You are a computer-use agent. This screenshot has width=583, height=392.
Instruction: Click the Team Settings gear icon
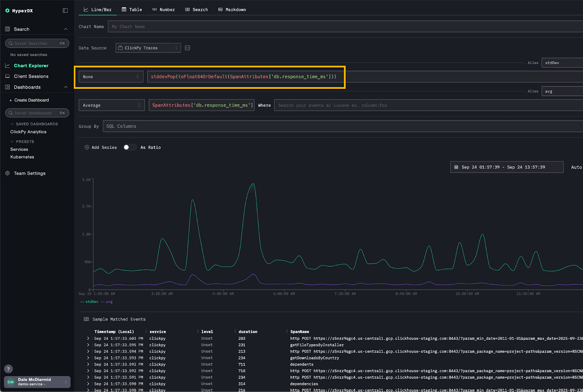[x=7, y=173]
